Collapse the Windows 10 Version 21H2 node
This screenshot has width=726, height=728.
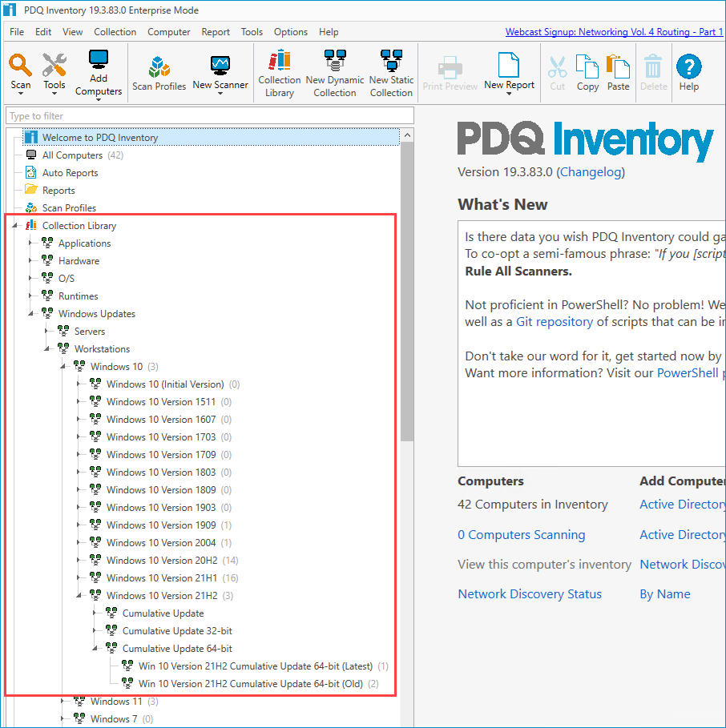pyautogui.click(x=79, y=596)
